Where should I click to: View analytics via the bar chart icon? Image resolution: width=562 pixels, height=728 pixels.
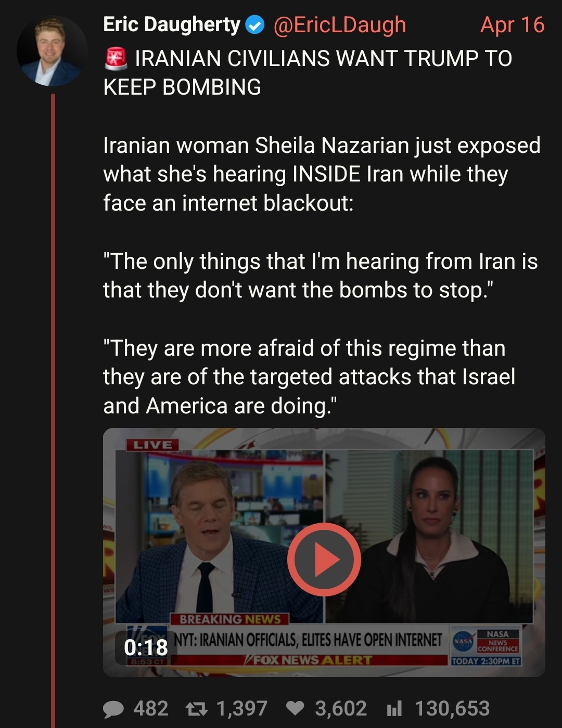point(394,709)
